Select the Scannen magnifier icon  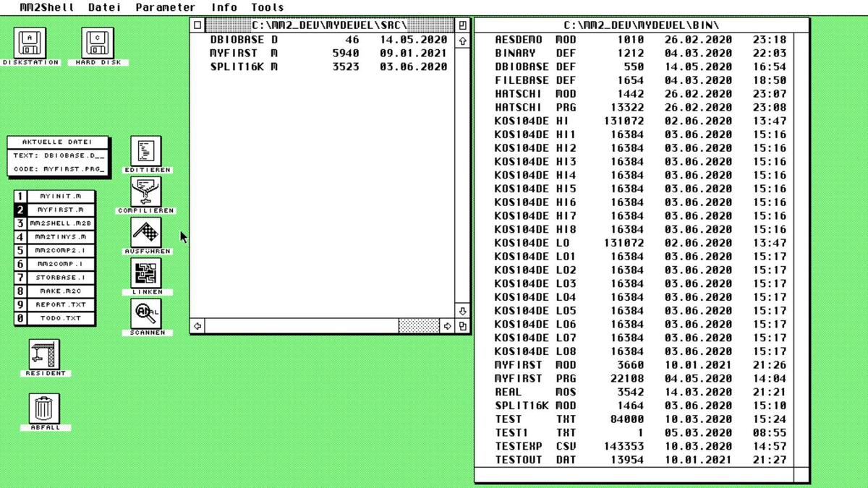click(146, 314)
